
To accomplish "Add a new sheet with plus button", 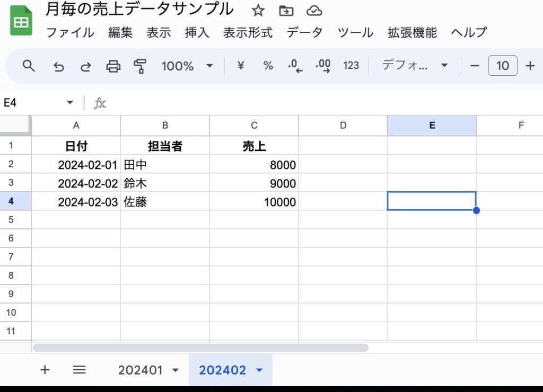I will coord(45,370).
